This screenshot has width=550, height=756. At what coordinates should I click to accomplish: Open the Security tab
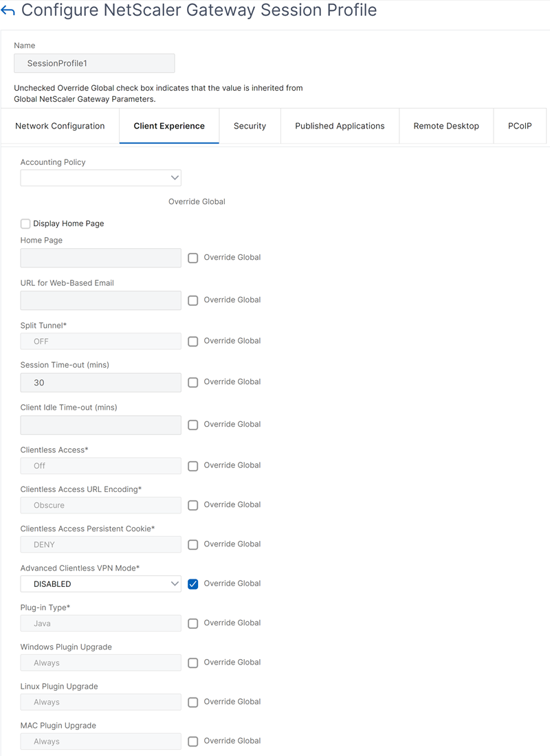coord(250,126)
